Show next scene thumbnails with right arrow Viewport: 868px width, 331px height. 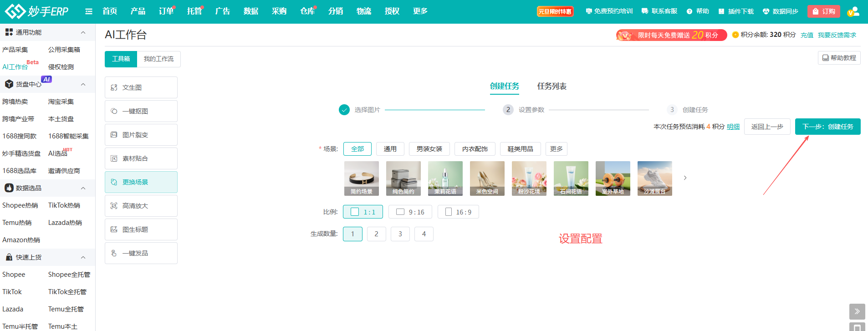tap(685, 178)
